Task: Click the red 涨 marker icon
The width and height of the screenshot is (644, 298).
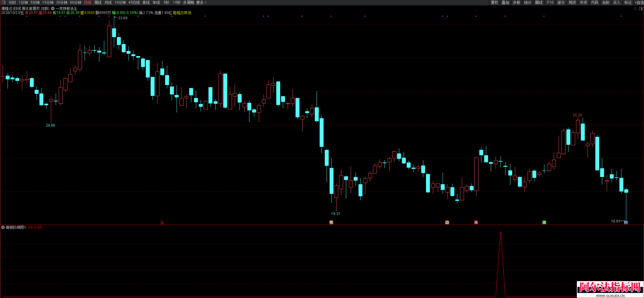Action: [x=476, y=222]
